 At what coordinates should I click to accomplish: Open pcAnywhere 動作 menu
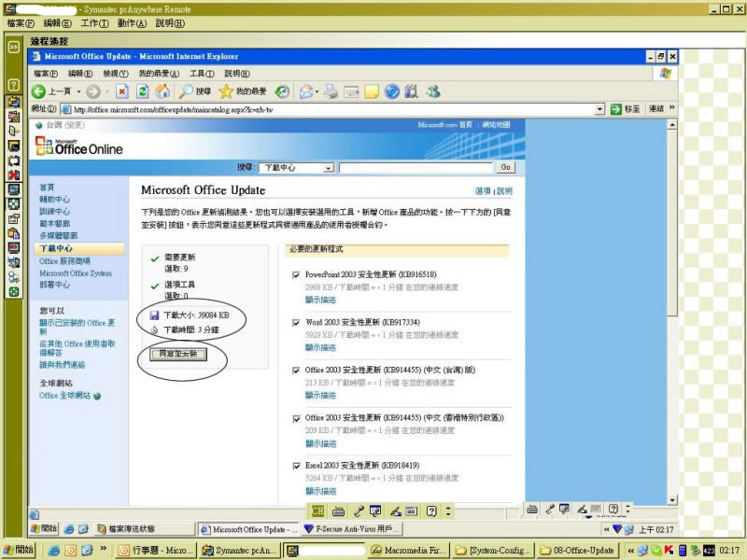point(132,22)
